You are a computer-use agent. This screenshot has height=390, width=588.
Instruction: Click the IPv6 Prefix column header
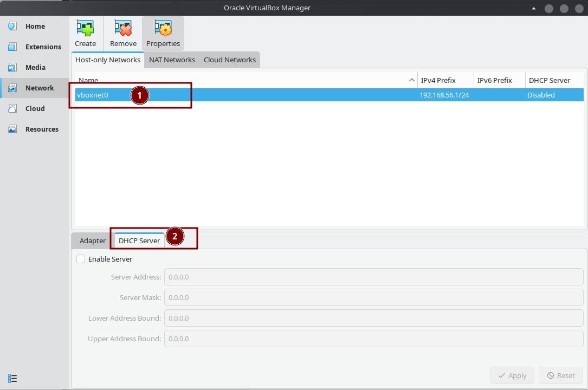[x=500, y=80]
